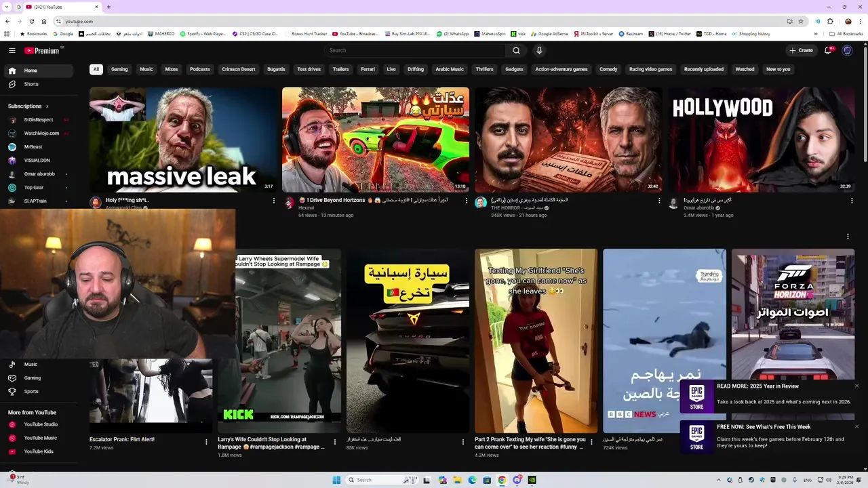Image resolution: width=868 pixels, height=488 pixels.
Task: Open the notifications bell
Action: pos(828,50)
